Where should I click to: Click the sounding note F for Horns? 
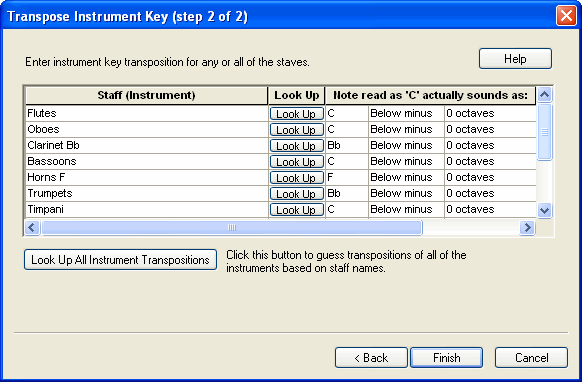coord(347,177)
